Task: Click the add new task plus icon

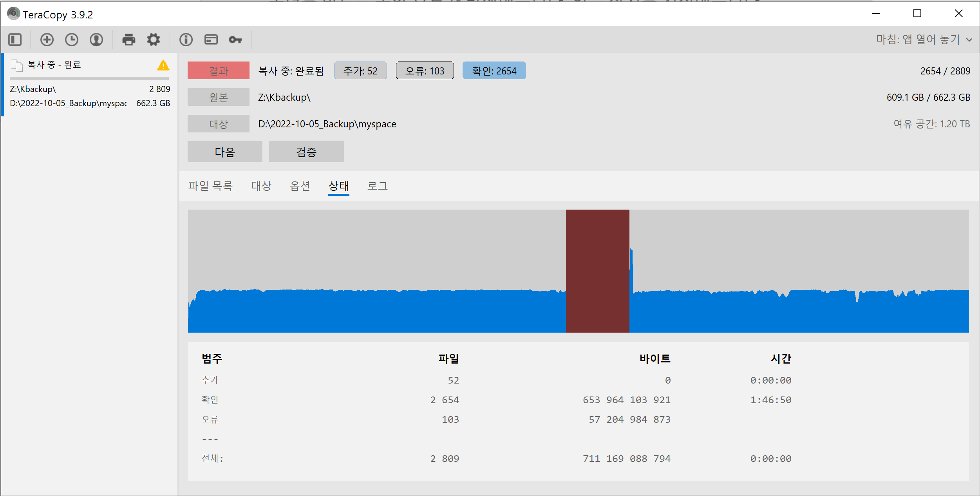Action: click(47, 40)
